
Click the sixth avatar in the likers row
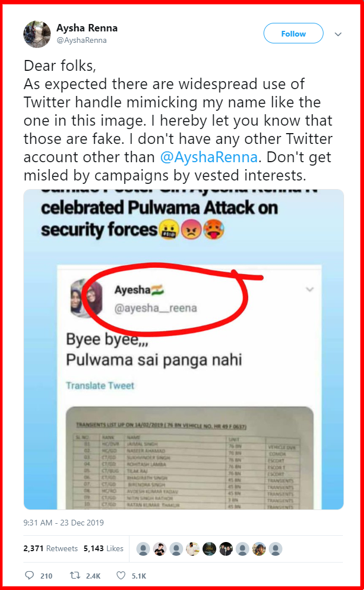pyautogui.click(x=225, y=549)
